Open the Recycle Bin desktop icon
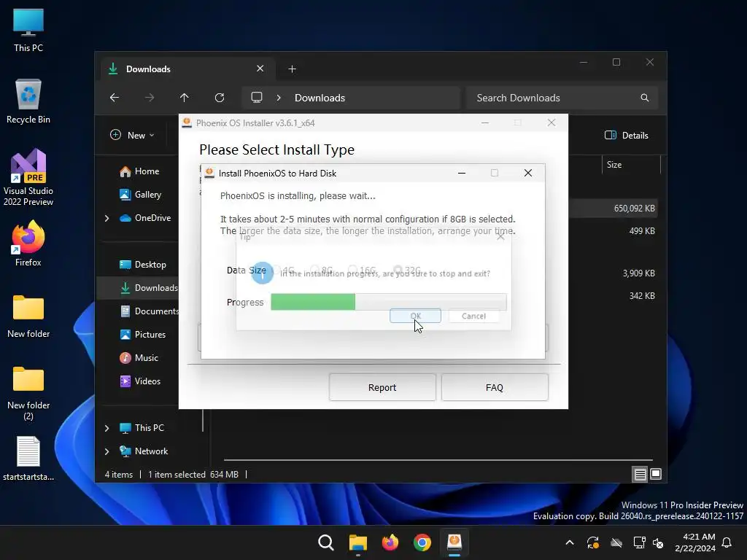 point(28,101)
